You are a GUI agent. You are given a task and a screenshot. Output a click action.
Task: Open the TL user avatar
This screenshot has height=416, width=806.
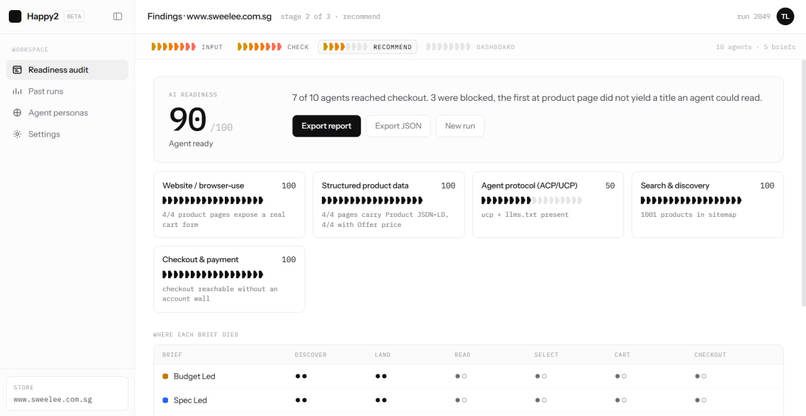[785, 16]
